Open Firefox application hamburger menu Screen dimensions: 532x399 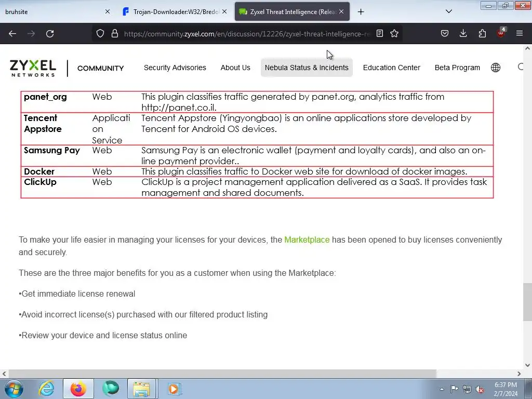[520, 34]
